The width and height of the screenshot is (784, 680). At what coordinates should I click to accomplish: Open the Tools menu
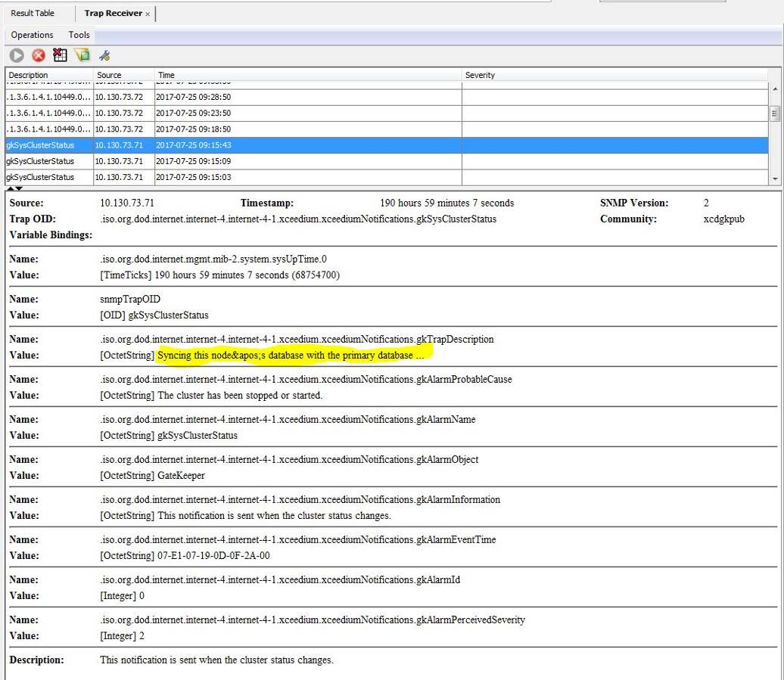(x=79, y=35)
